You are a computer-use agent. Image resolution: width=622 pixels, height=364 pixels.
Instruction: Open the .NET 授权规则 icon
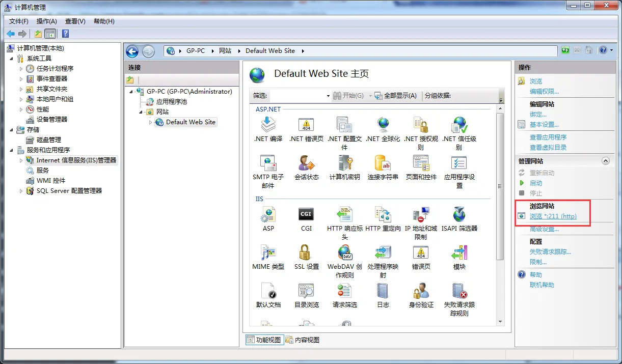(x=421, y=125)
